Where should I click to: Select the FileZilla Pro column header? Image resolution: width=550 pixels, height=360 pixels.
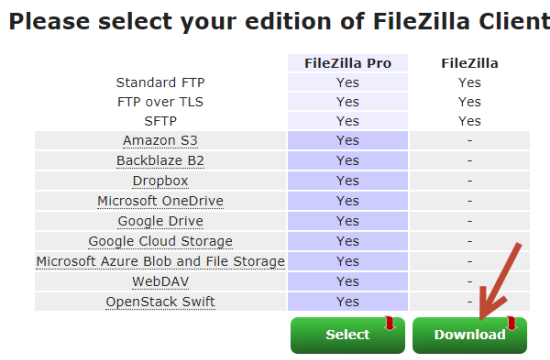[348, 63]
